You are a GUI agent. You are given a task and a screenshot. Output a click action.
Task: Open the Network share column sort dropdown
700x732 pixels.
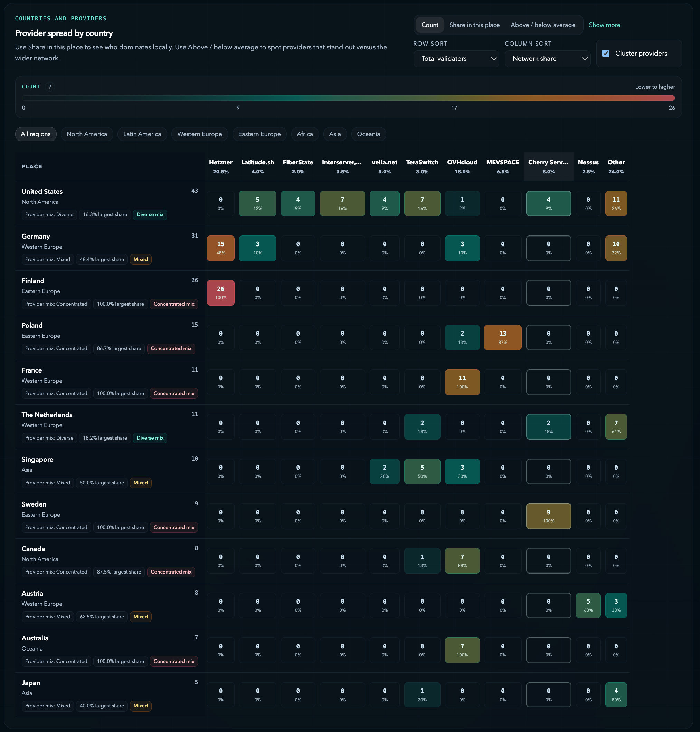point(547,59)
